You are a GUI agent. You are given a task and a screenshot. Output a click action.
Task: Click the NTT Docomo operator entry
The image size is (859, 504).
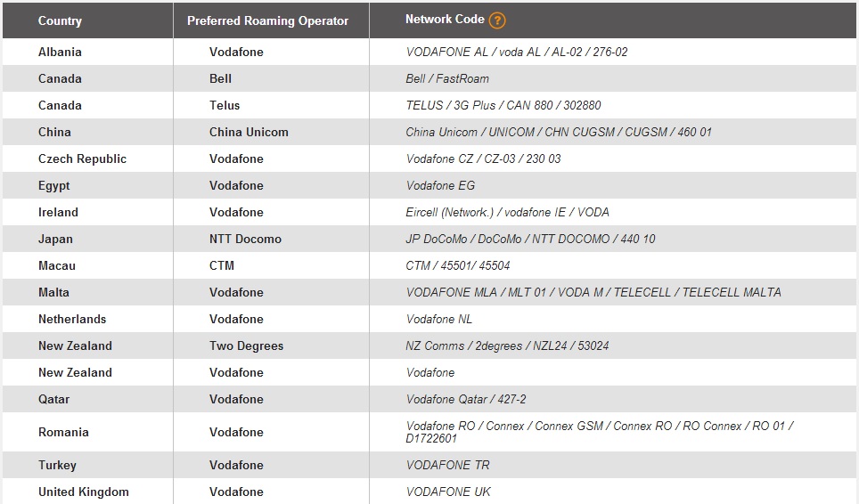tap(245, 240)
